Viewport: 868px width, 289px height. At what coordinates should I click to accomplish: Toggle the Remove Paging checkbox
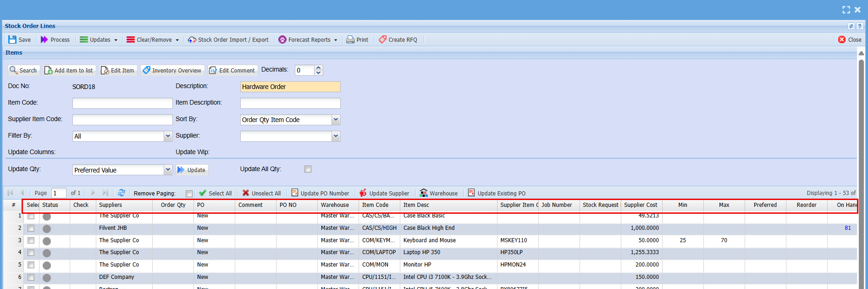point(189,194)
